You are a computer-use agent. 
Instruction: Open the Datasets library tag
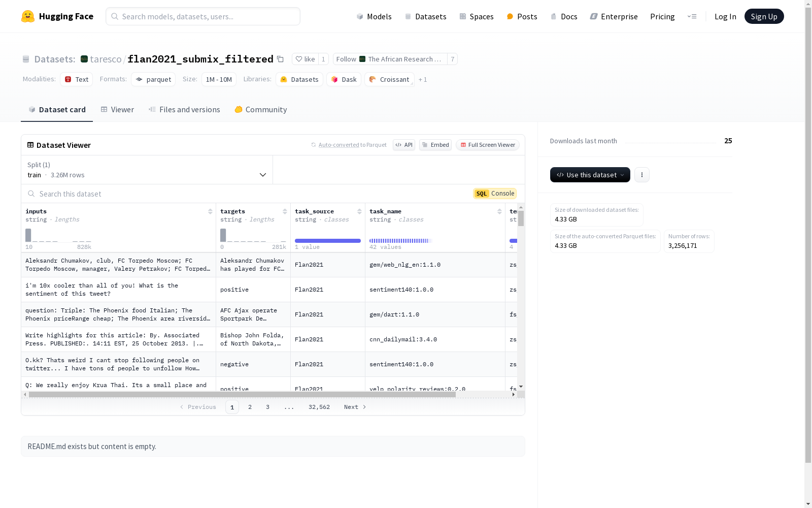coord(299,79)
